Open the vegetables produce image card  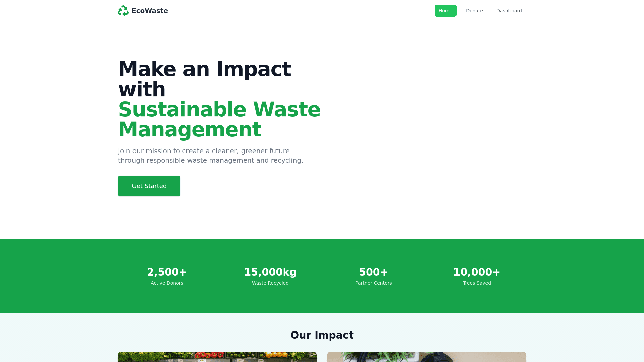(x=217, y=357)
